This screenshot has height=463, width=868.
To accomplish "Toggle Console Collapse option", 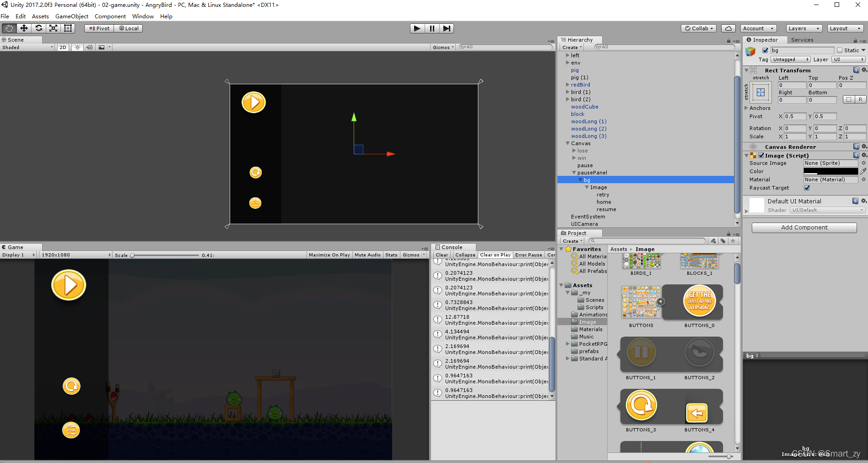I will [465, 255].
